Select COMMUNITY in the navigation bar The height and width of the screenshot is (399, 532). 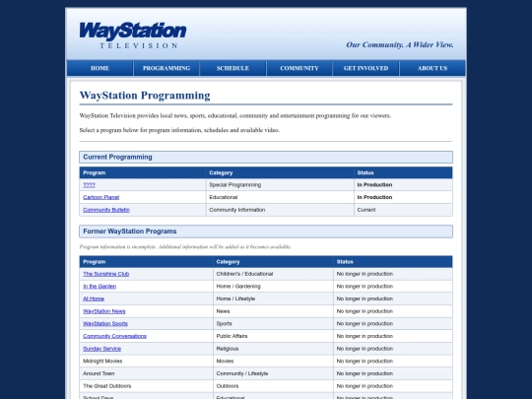[x=299, y=68]
